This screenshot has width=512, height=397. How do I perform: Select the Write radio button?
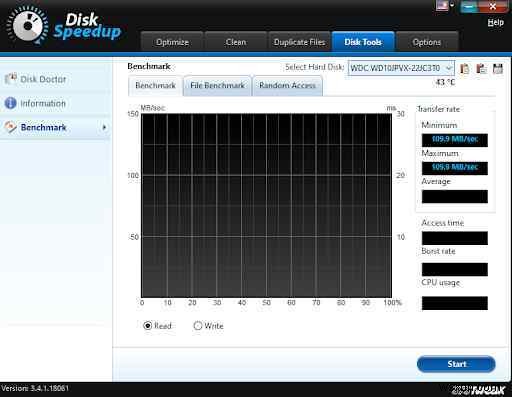click(198, 325)
